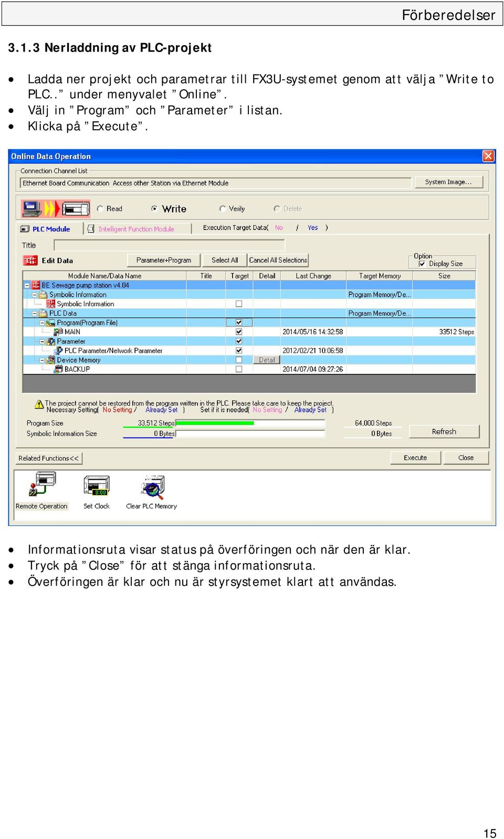Click the MAIN program icon
This screenshot has height=839, width=504.
(59, 332)
